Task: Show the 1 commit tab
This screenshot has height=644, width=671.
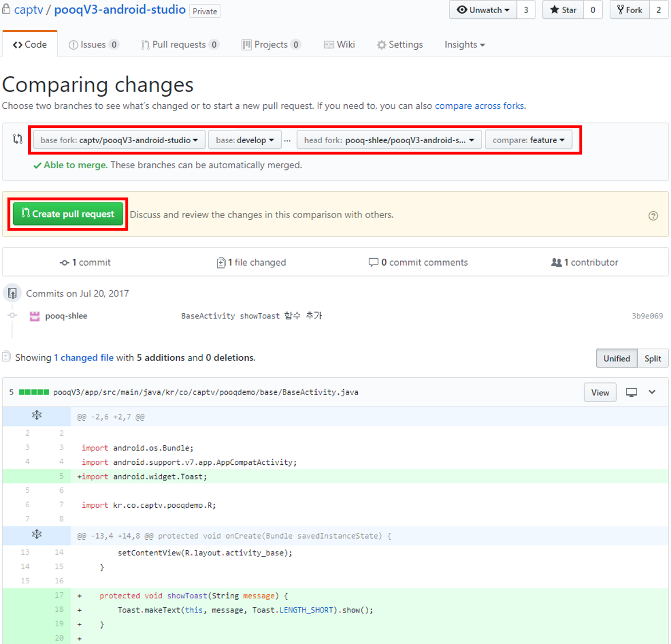Action: click(x=85, y=262)
